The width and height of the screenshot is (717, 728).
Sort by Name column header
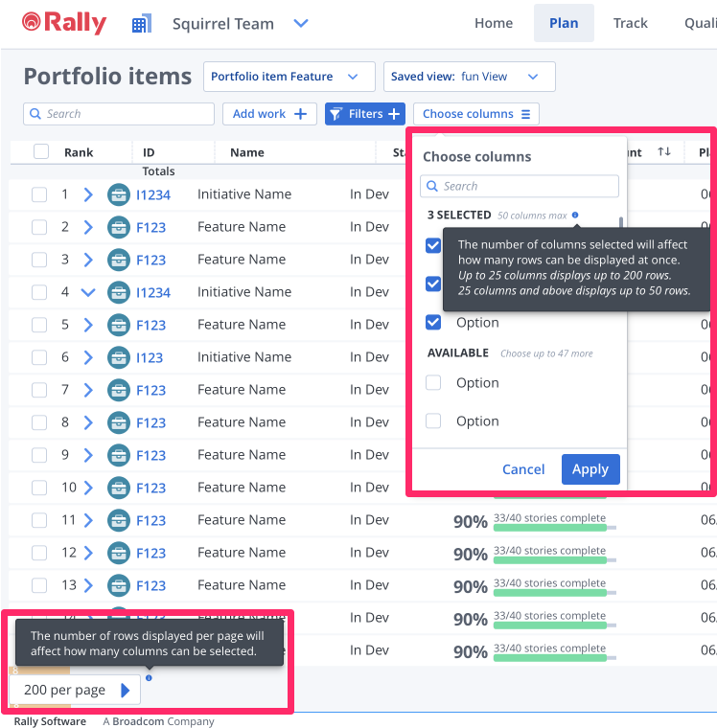(x=247, y=152)
